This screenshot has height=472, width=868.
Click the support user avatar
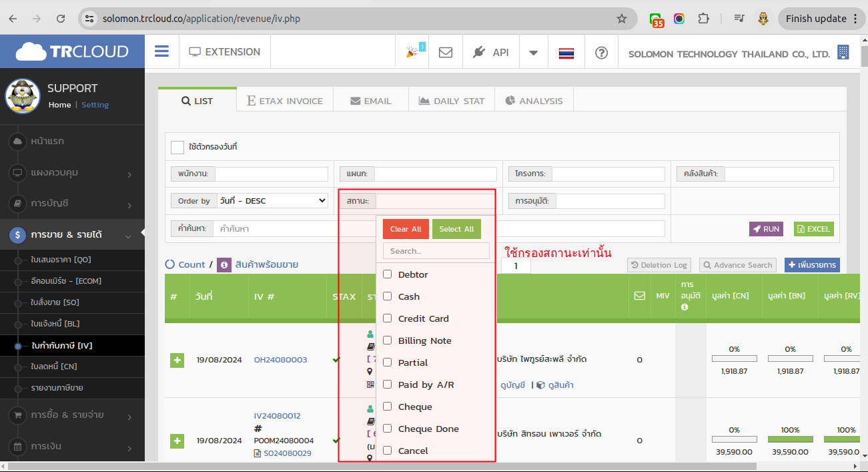click(x=23, y=96)
